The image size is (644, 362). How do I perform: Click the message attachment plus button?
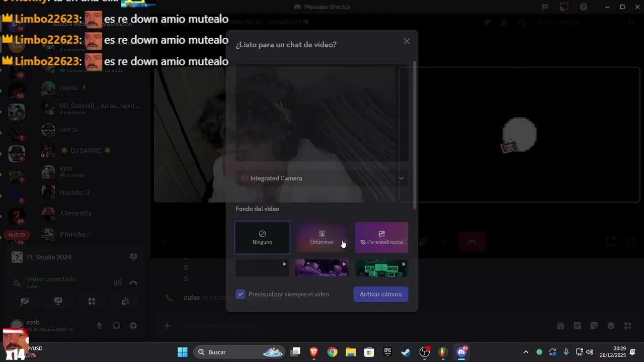pyautogui.click(x=168, y=326)
